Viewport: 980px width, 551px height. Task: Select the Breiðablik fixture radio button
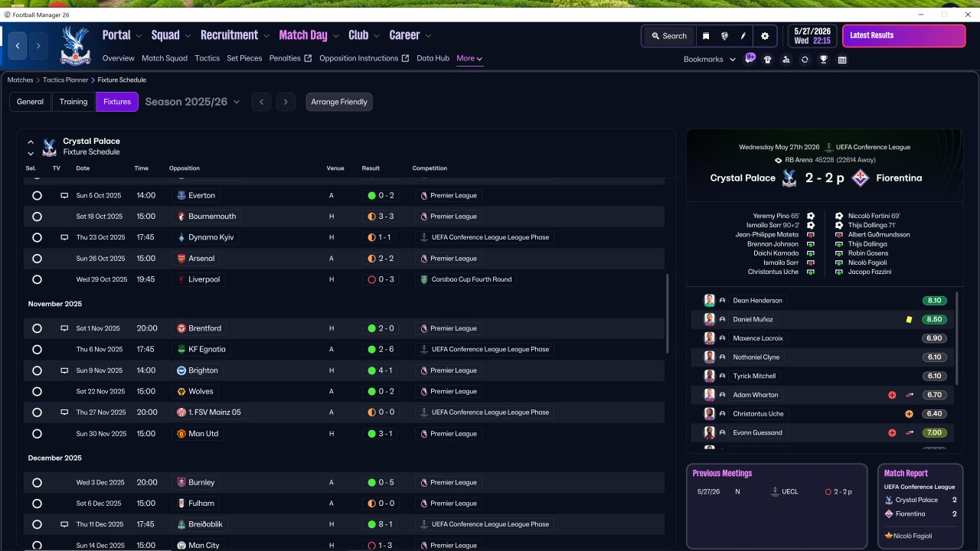click(37, 525)
